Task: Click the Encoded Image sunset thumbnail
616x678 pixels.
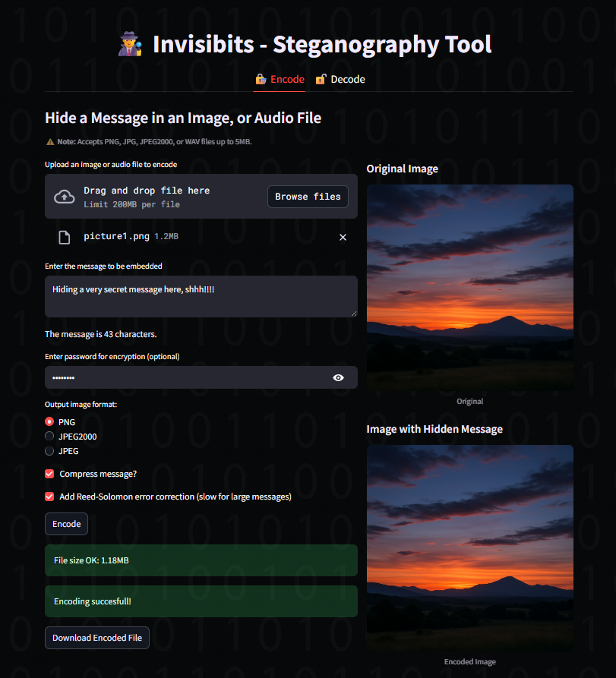Action: [x=470, y=548]
